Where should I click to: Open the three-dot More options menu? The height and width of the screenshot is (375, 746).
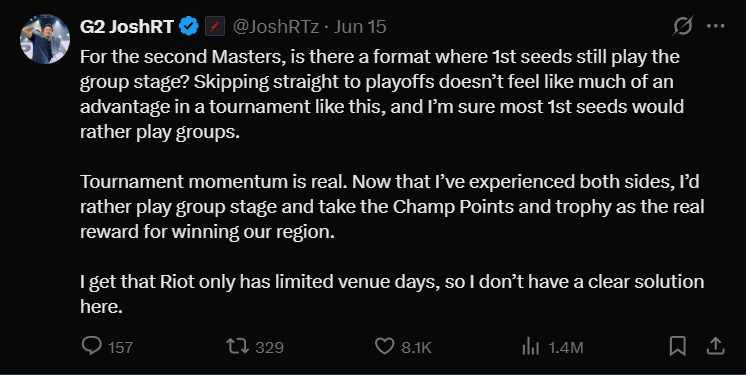[x=716, y=26]
